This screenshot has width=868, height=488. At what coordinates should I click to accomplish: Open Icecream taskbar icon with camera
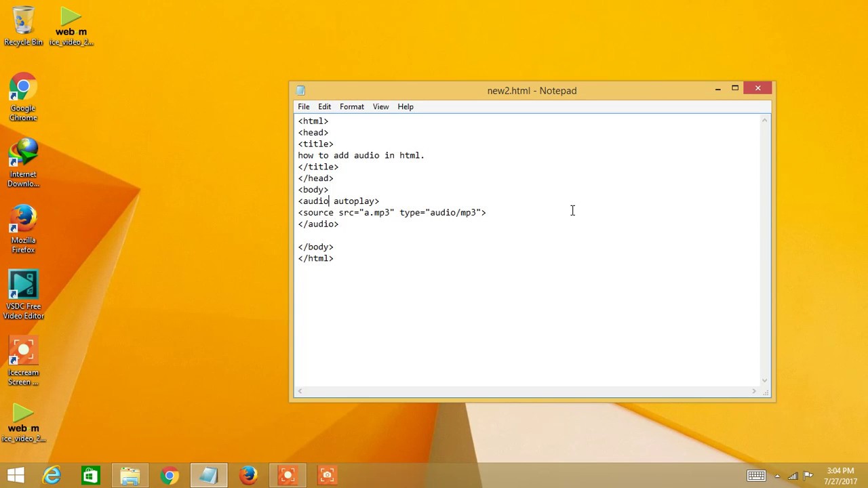point(327,475)
